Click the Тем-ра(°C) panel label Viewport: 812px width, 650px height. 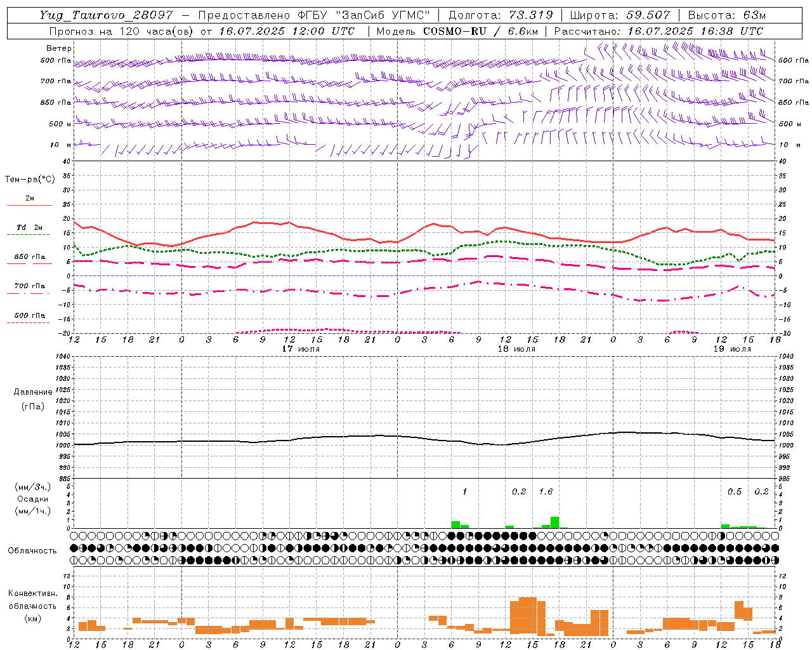click(30, 180)
